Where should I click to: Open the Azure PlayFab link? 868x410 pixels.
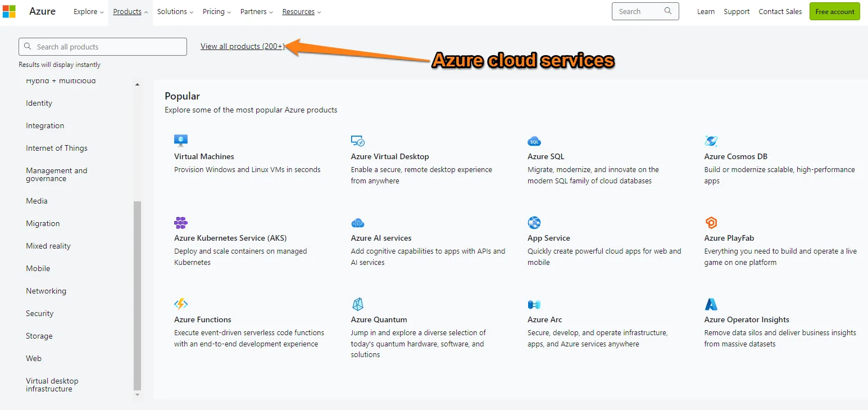coord(729,238)
